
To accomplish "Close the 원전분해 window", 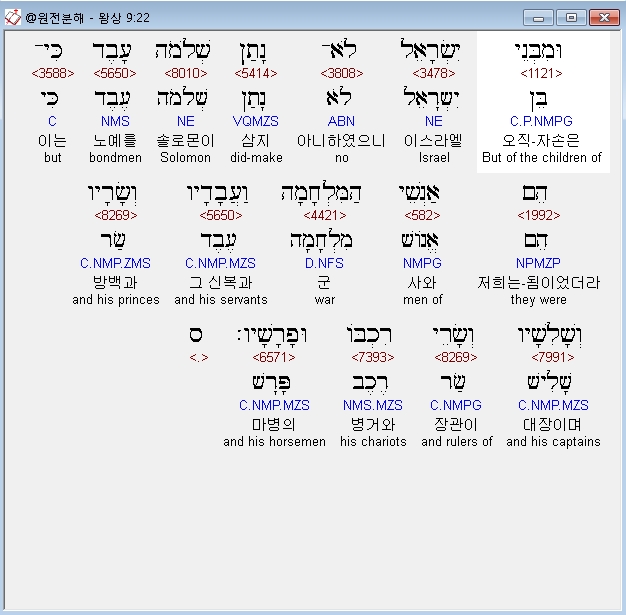I will [x=604, y=18].
